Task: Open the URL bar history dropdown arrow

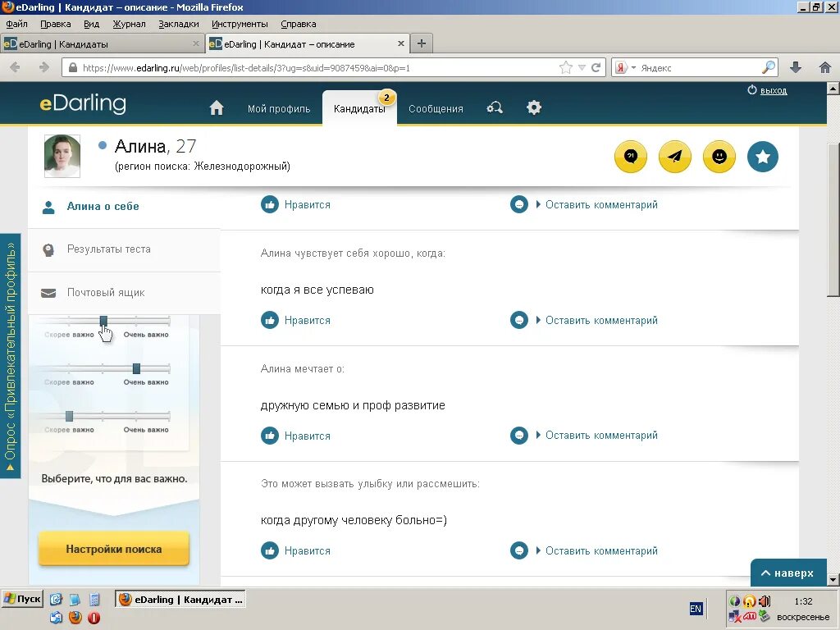Action: point(582,68)
